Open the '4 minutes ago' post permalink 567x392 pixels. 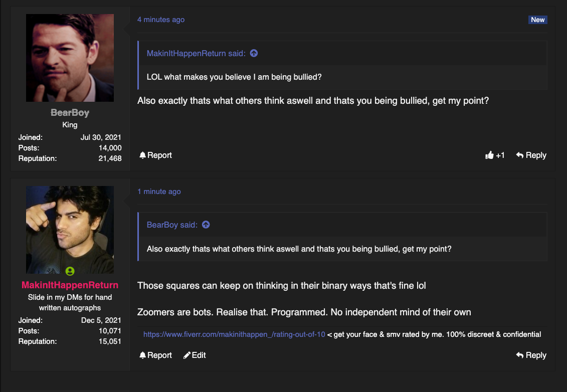pyautogui.click(x=161, y=20)
